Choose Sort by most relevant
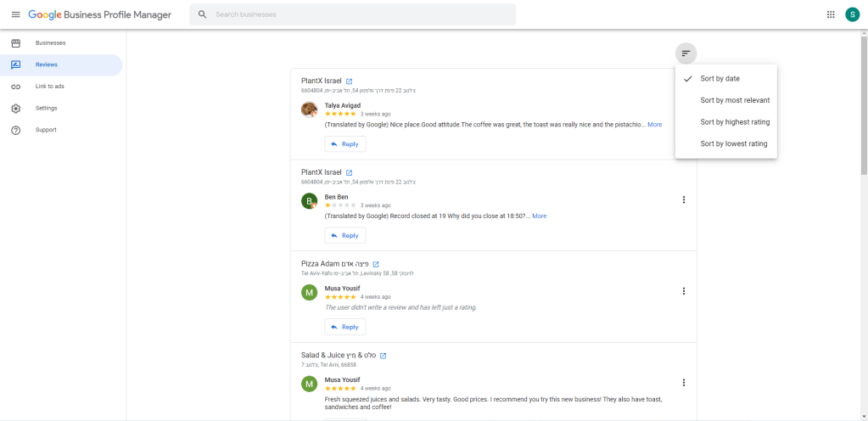The height and width of the screenshot is (421, 868). tap(735, 100)
